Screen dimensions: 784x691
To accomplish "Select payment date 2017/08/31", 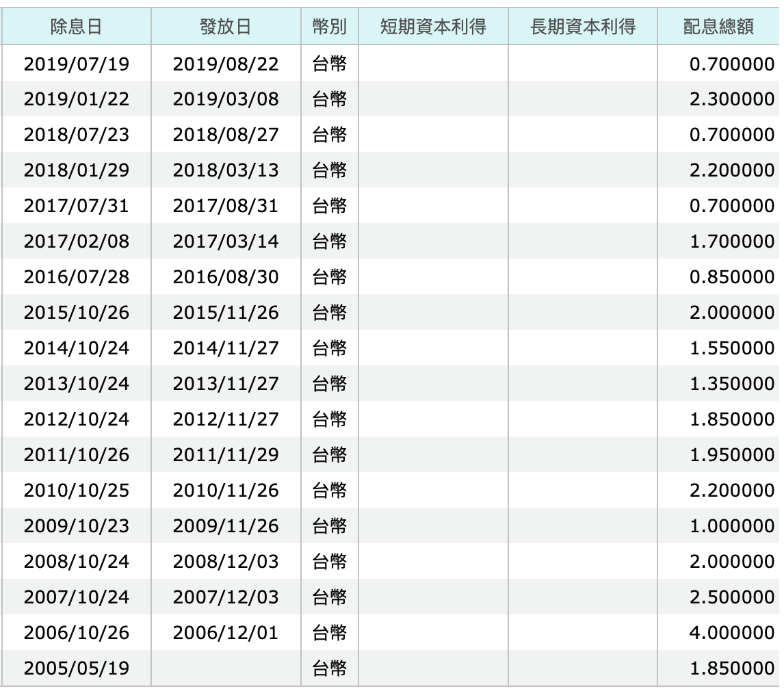I will (226, 205).
